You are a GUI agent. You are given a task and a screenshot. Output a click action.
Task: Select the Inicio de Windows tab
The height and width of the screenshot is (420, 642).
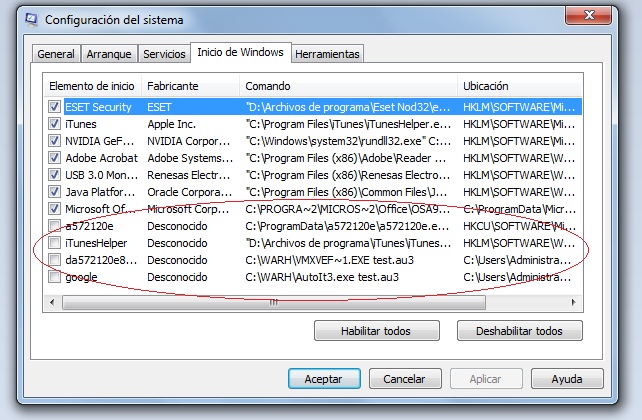[x=240, y=52]
